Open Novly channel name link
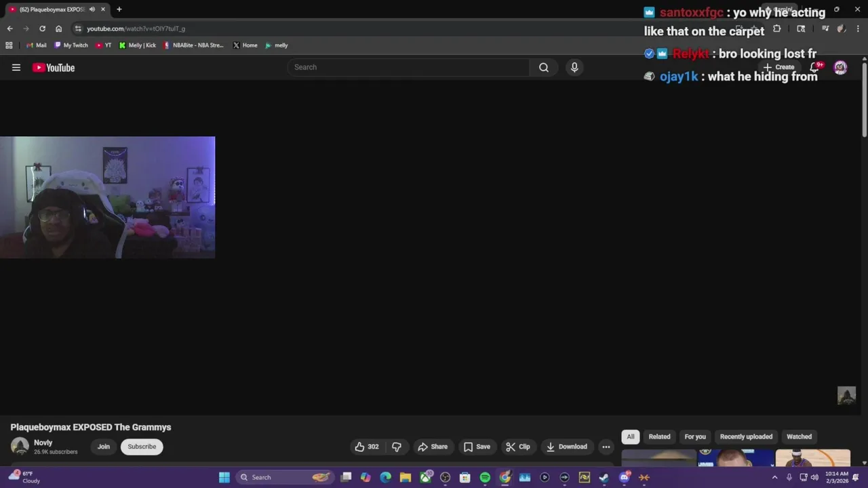This screenshot has height=488, width=868. (43, 443)
